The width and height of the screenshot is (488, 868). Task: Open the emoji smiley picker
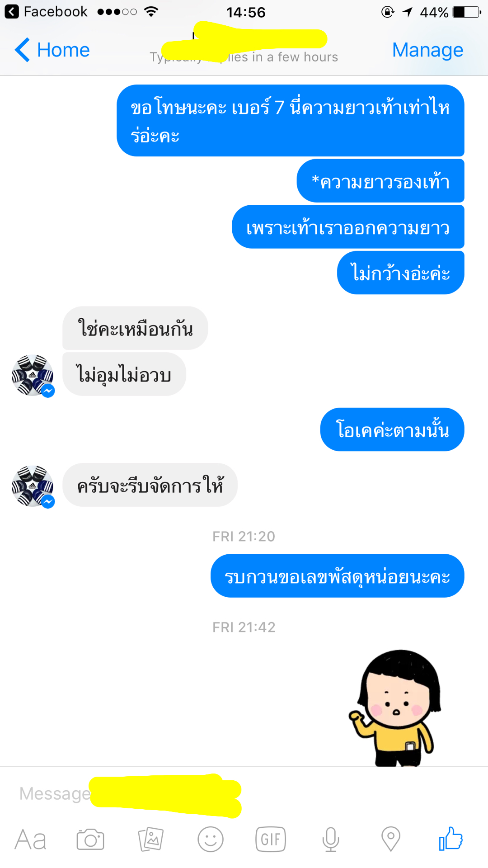(211, 840)
